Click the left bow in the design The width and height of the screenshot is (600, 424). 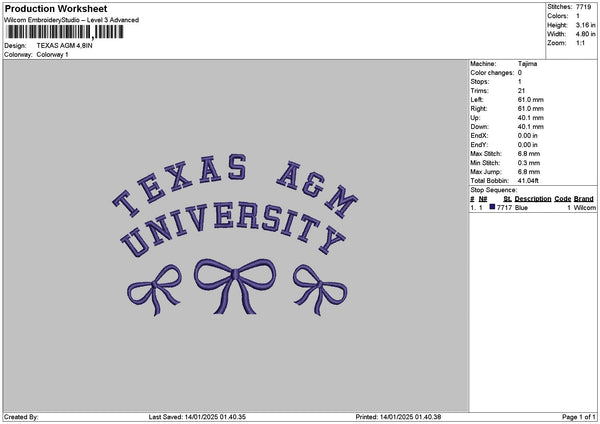click(150, 284)
